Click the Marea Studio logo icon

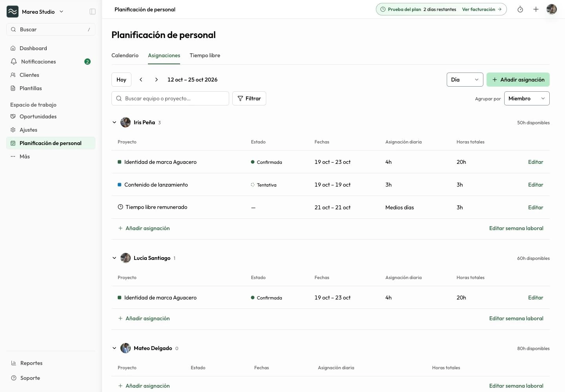point(13,12)
